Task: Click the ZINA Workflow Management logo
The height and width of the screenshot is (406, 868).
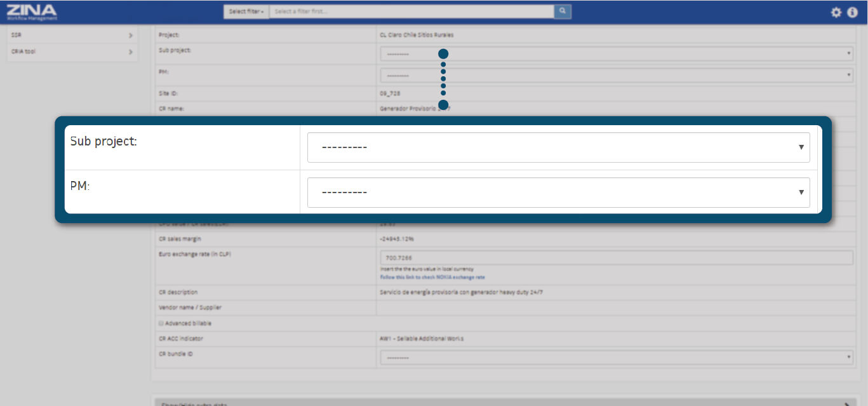Action: (32, 11)
